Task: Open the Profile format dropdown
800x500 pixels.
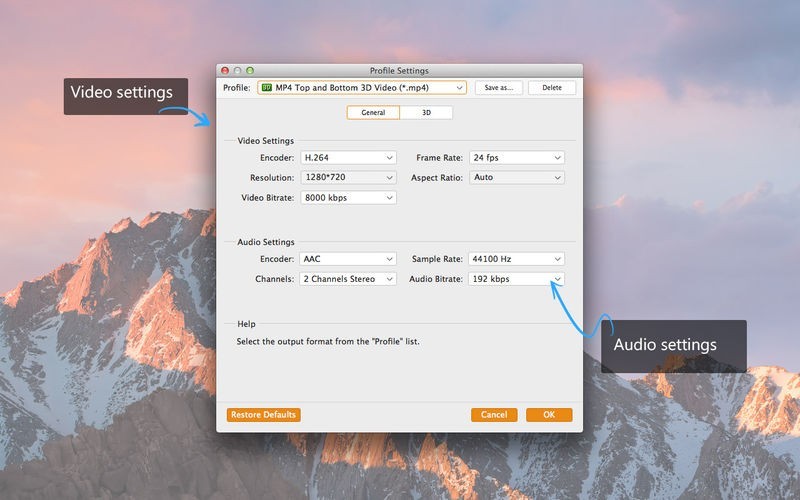Action: [459, 88]
